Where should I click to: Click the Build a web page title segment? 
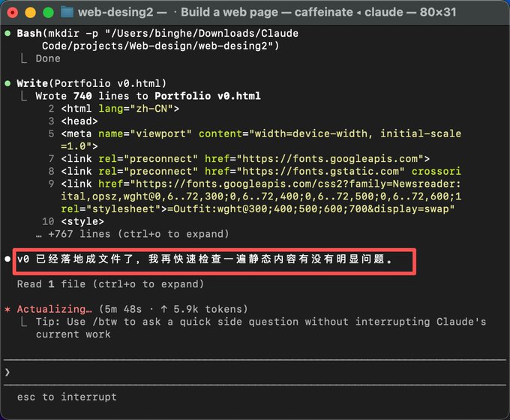click(x=229, y=12)
